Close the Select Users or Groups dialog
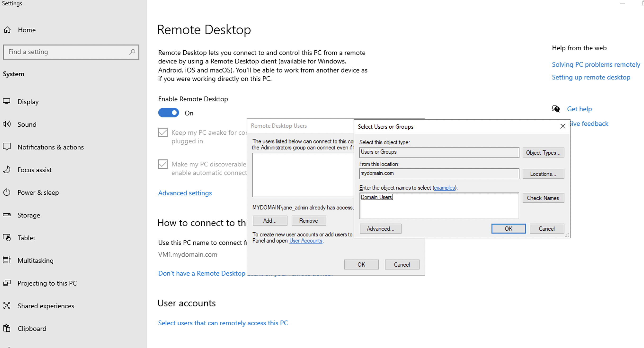The image size is (644, 348). [x=563, y=126]
